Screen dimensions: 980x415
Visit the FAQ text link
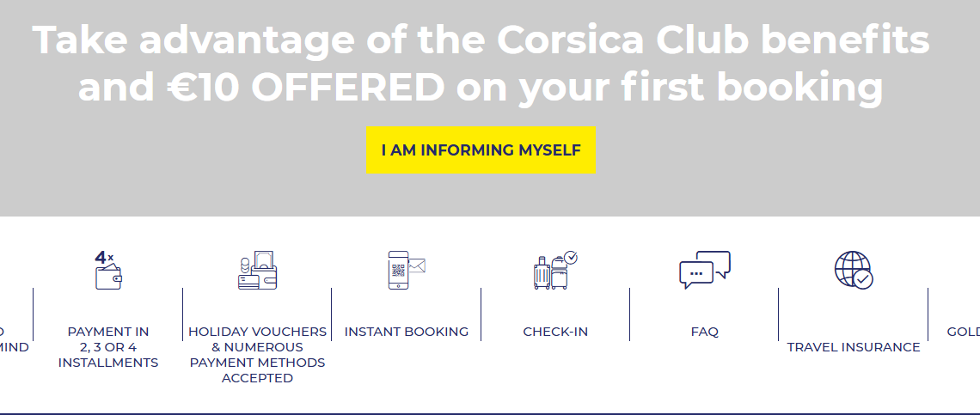704,332
